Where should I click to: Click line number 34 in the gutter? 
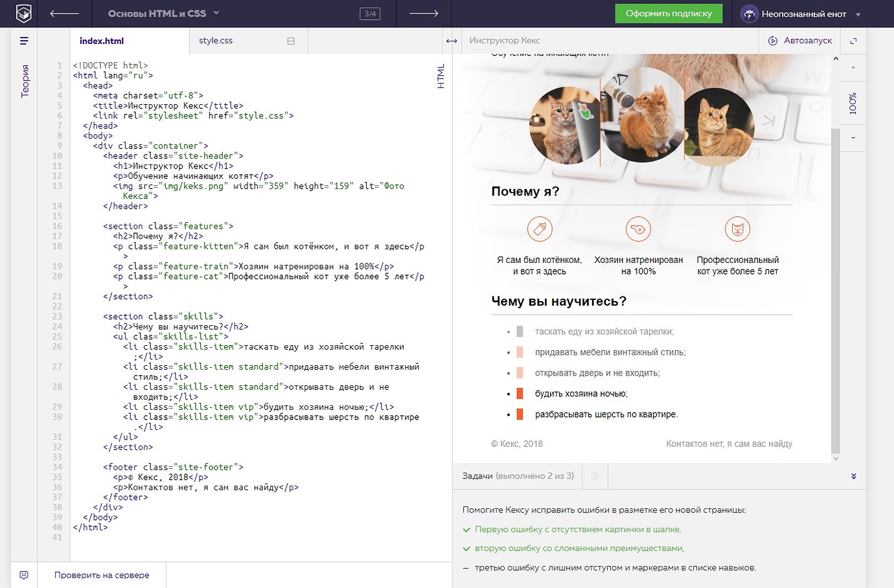57,467
